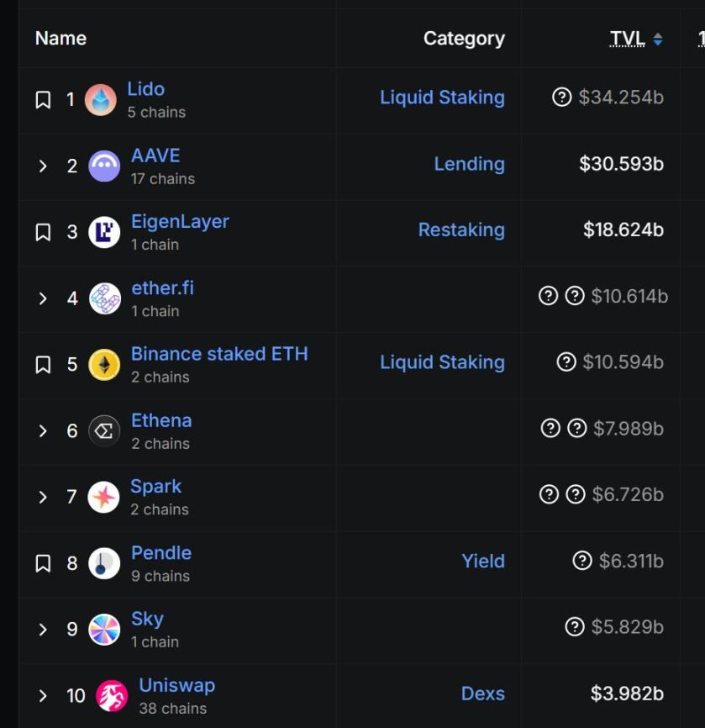Click the Pendle logo icon
This screenshot has height=728, width=705.
coord(104,563)
